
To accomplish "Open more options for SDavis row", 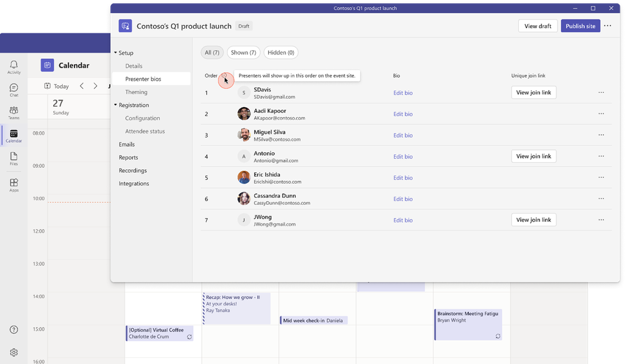I will (x=601, y=92).
